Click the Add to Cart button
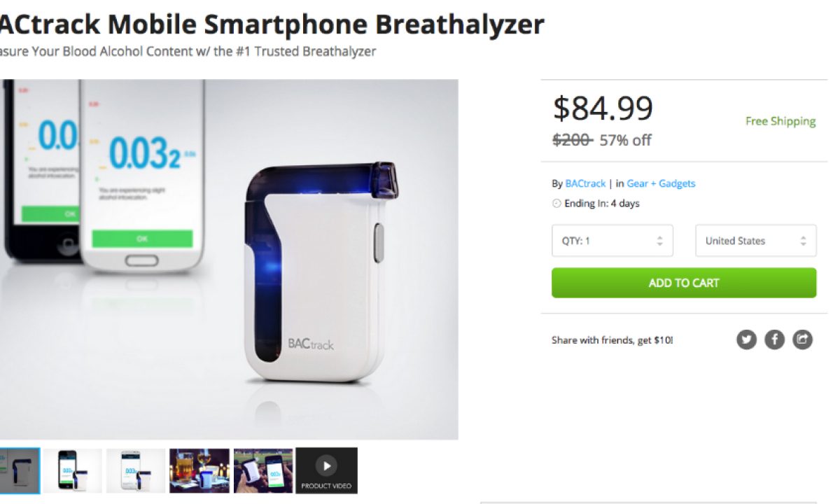Screen dimensions: 840x504 [684, 283]
